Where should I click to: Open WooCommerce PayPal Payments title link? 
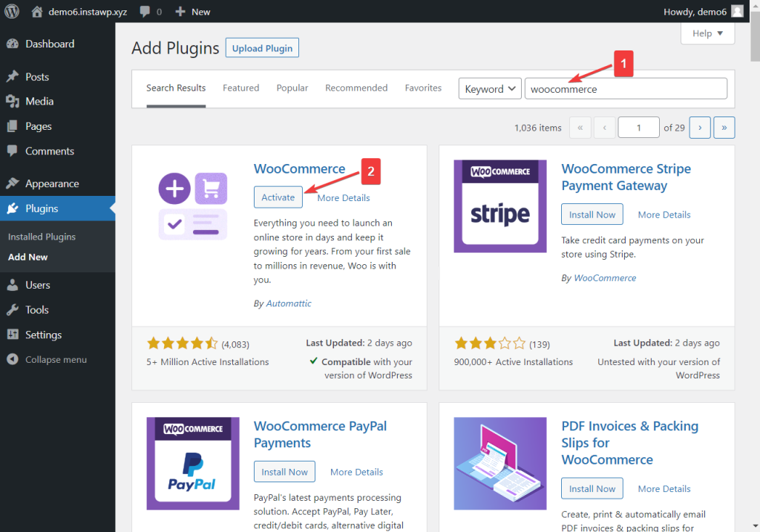tap(321, 435)
